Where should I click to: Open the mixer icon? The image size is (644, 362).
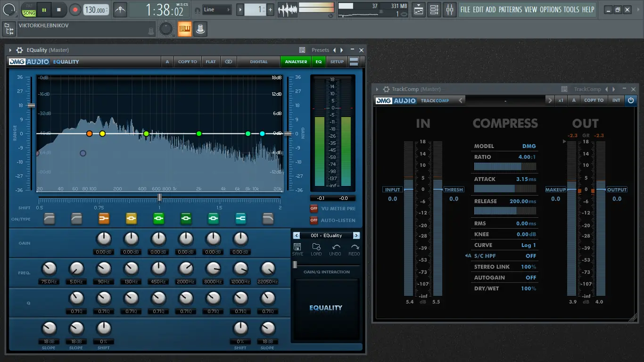[x=450, y=9]
